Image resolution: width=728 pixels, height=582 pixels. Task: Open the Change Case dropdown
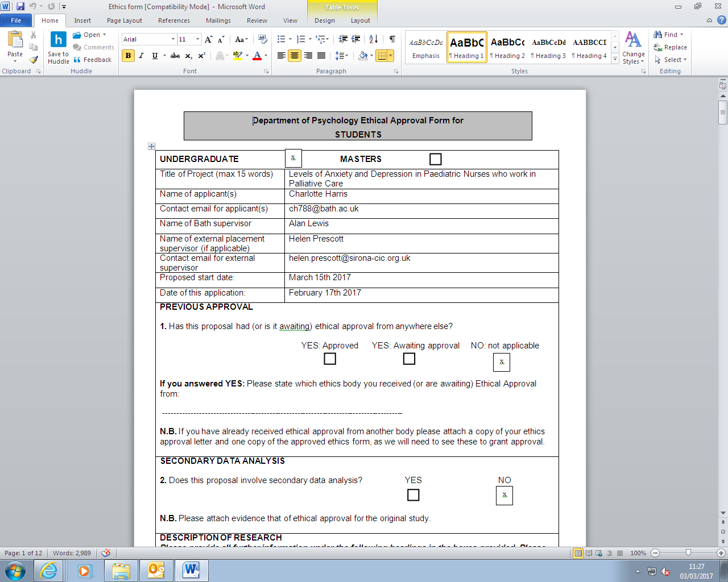[x=242, y=39]
